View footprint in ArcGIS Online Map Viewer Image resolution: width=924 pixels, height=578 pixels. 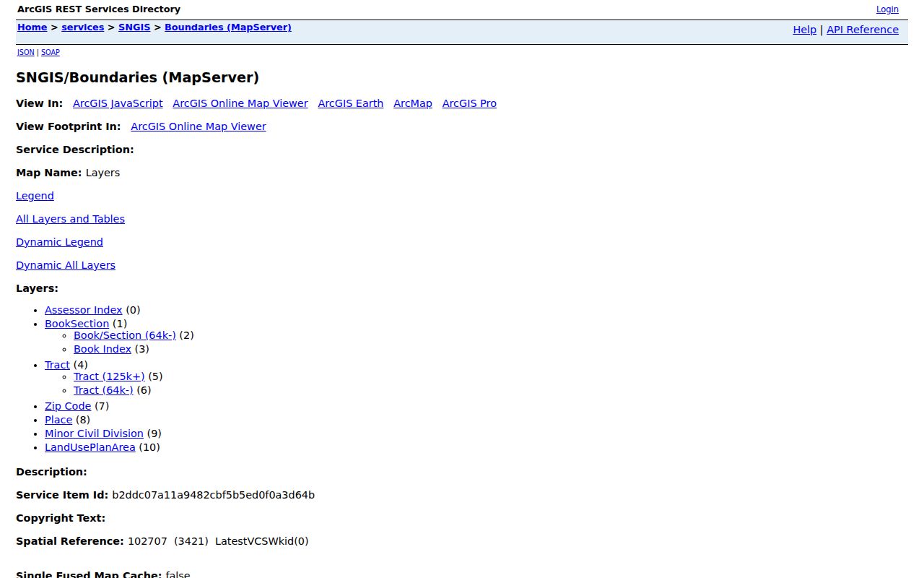[199, 126]
